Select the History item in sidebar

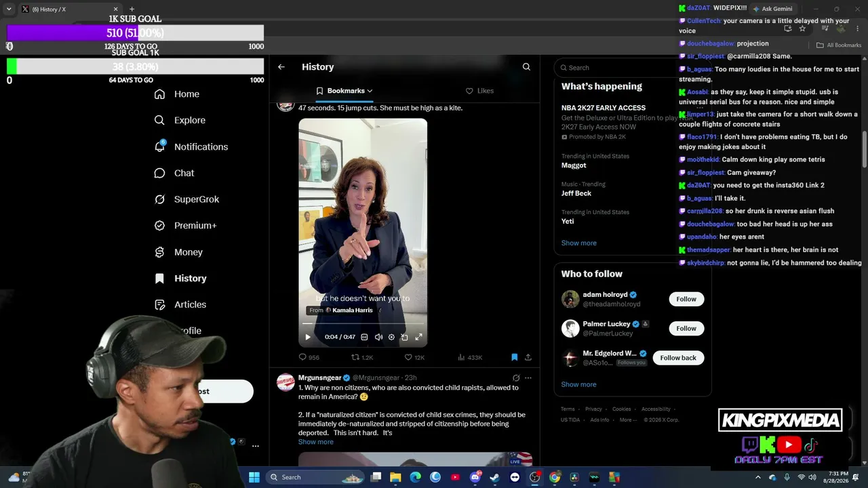coord(180,279)
